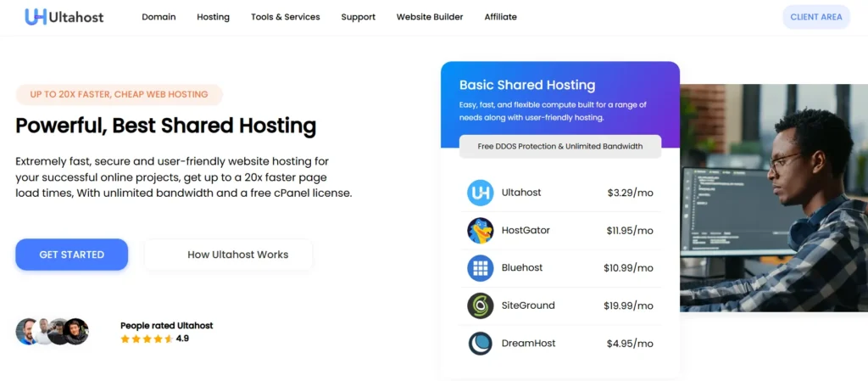The image size is (868, 381).
Task: Click the HostGator name text
Action: coord(526,230)
